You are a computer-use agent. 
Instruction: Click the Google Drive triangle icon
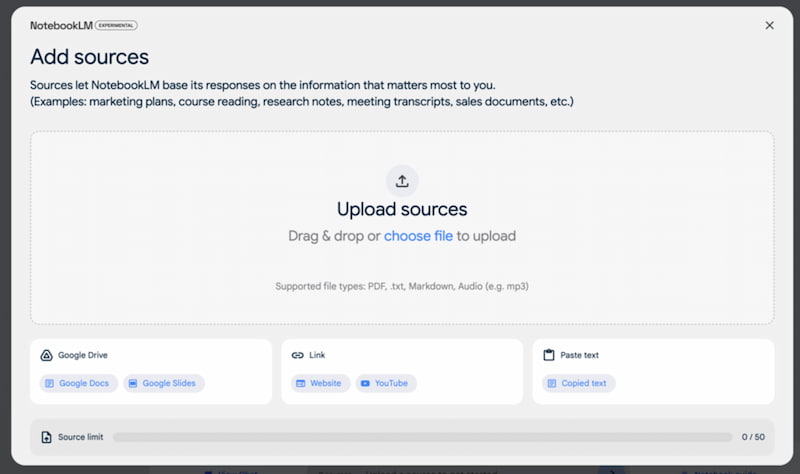pyautogui.click(x=46, y=355)
